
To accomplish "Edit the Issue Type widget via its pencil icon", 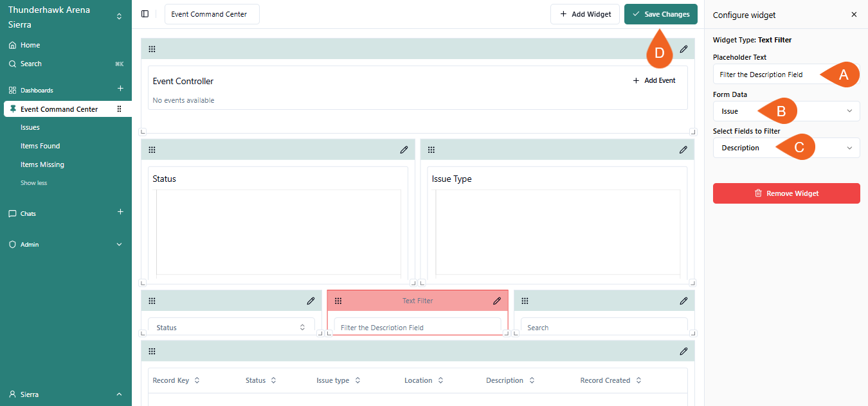I will [683, 149].
